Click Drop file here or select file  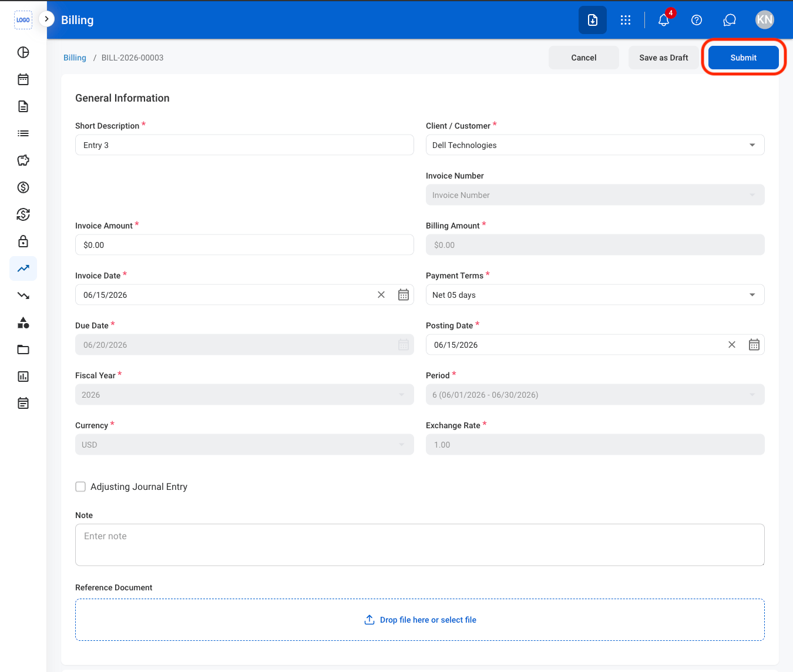pos(420,620)
